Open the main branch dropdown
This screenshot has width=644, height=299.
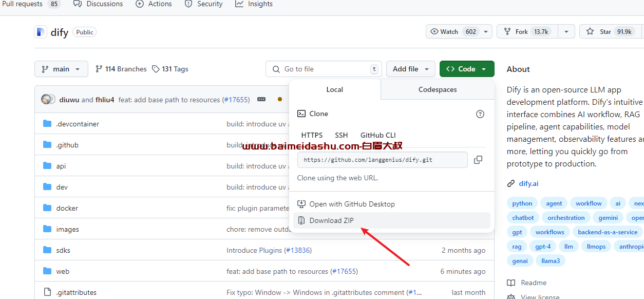61,69
